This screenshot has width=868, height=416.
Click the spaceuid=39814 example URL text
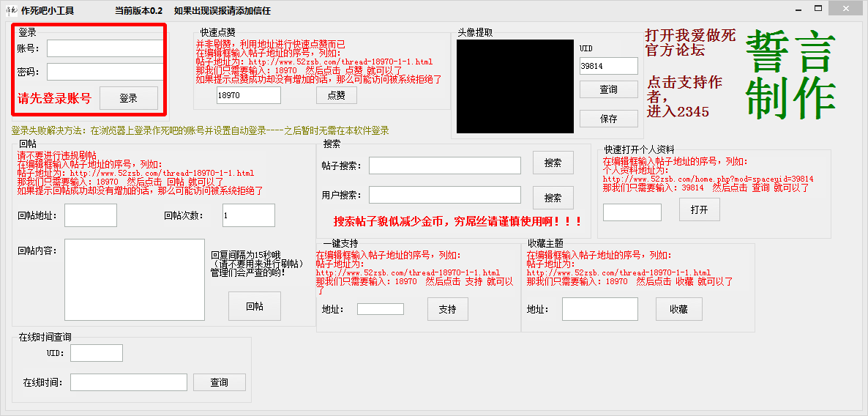click(x=708, y=179)
